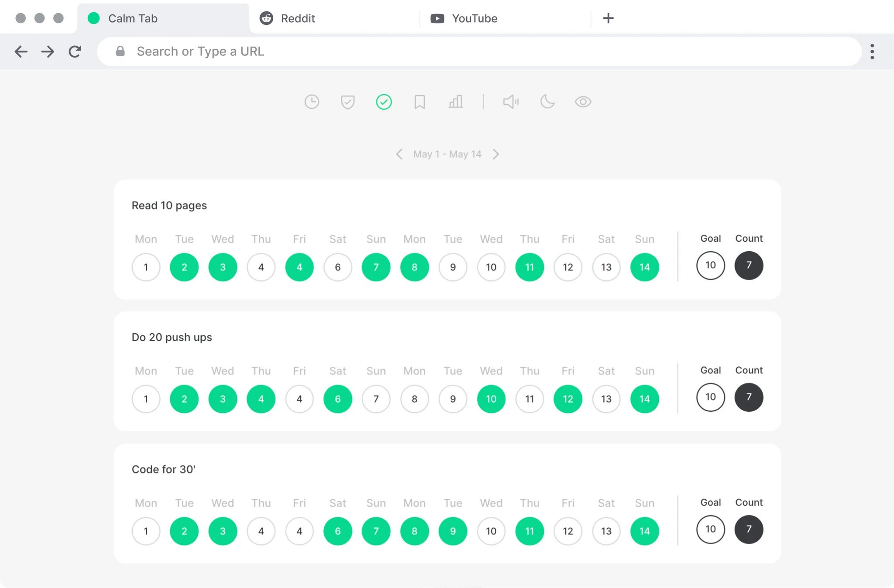Open the bookmarks icon
Screen dimensions: 894x588
coord(419,102)
